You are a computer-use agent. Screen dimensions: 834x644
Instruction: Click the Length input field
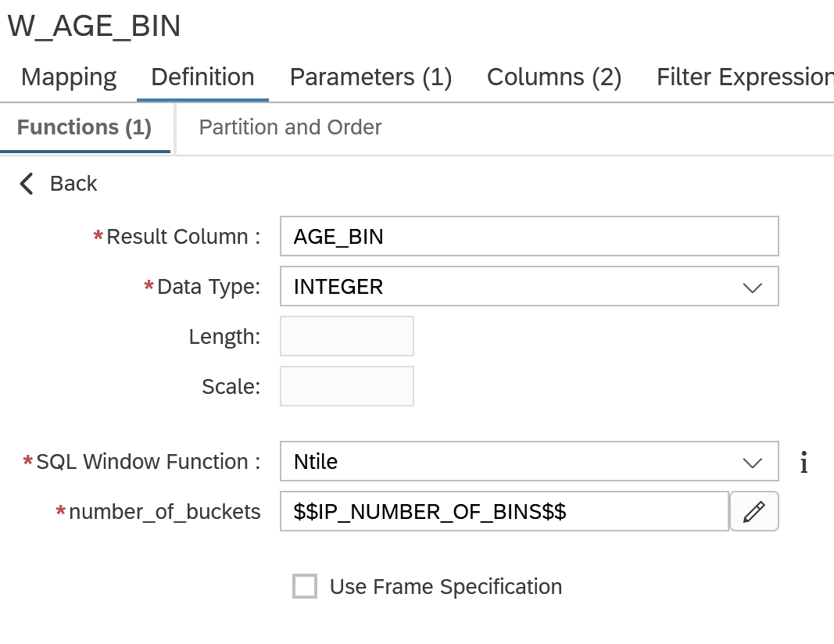coord(346,336)
